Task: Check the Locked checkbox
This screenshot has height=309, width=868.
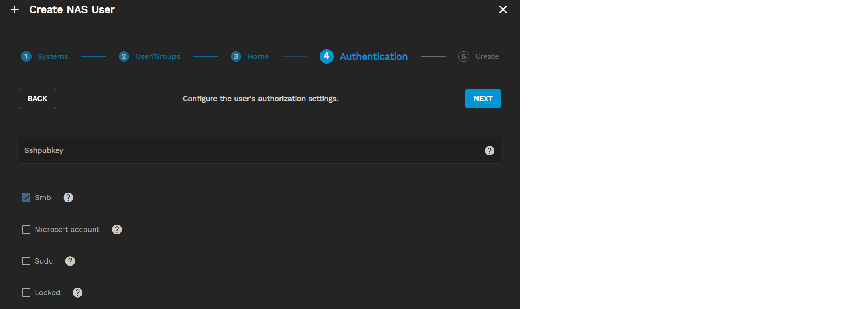Action: pos(26,293)
